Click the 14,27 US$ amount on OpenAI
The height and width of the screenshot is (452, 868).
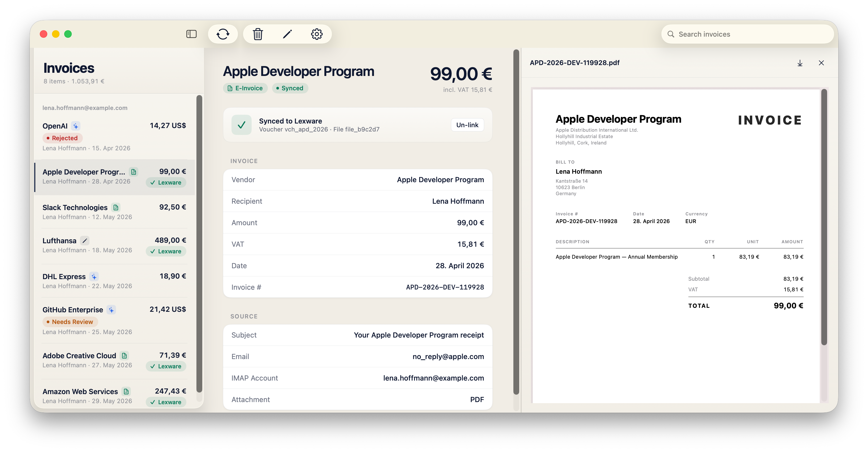(168, 125)
